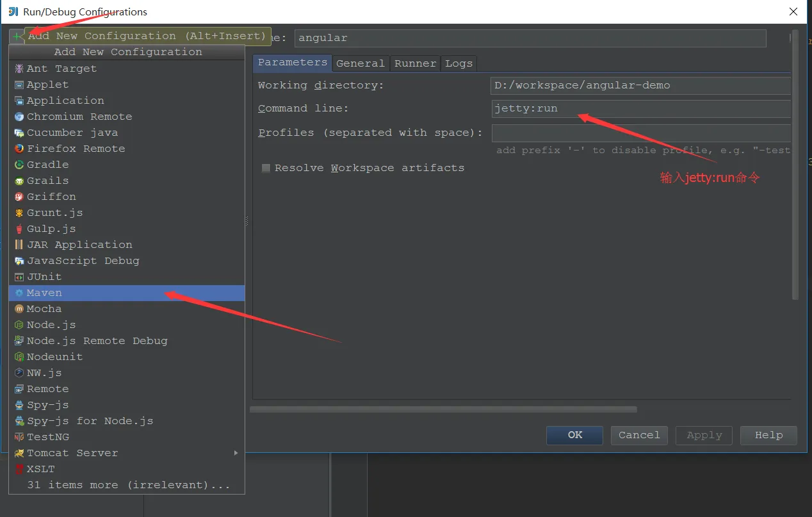Click the "Profiles (separated with space):" label
This screenshot has width=812, height=517.
tap(371, 133)
